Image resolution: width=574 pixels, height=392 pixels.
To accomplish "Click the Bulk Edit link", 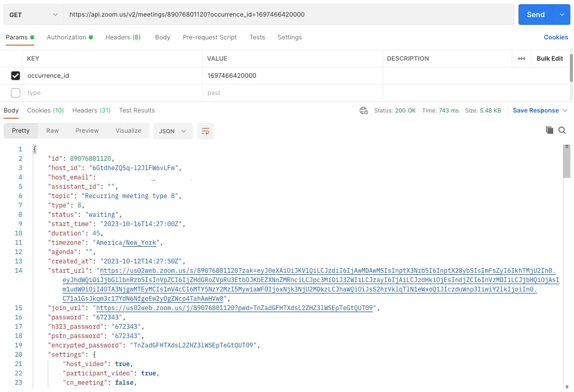I will tap(550, 59).
